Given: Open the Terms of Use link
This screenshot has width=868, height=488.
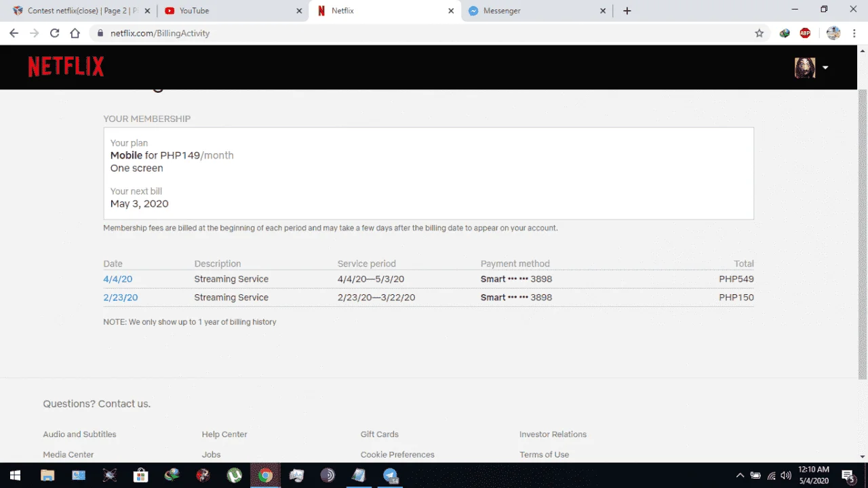Looking at the screenshot, I should [544, 455].
